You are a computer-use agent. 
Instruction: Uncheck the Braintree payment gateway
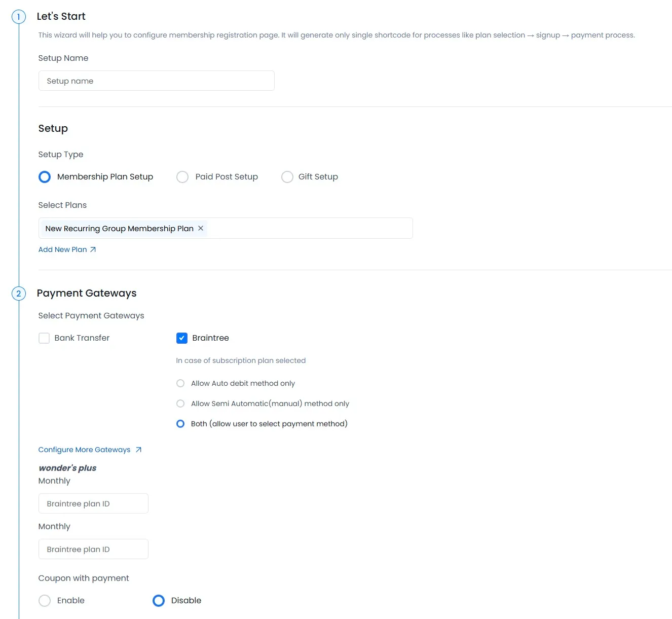pos(181,338)
